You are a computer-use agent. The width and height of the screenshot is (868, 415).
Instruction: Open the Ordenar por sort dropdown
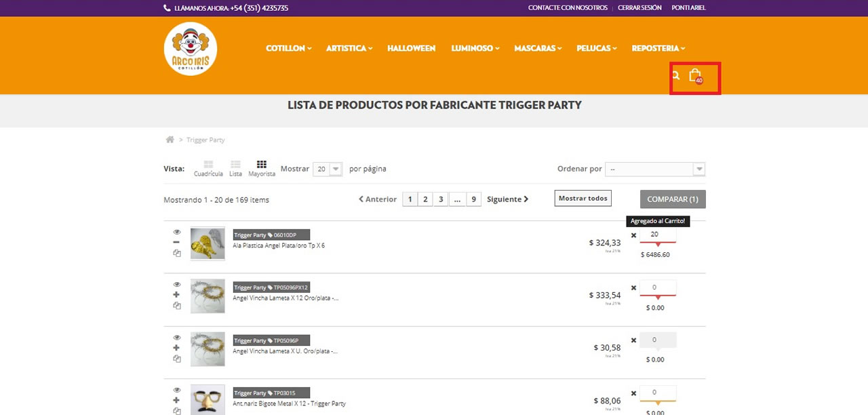point(656,169)
